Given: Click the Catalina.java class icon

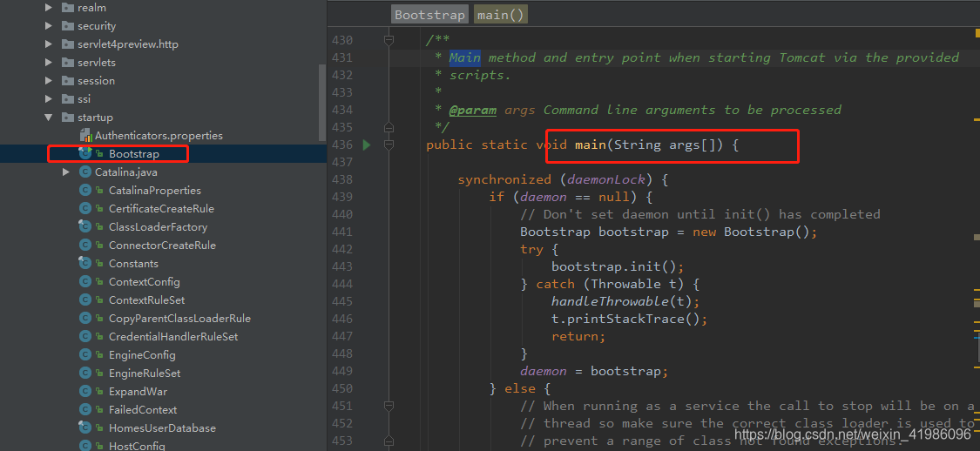Looking at the screenshot, I should [85, 172].
